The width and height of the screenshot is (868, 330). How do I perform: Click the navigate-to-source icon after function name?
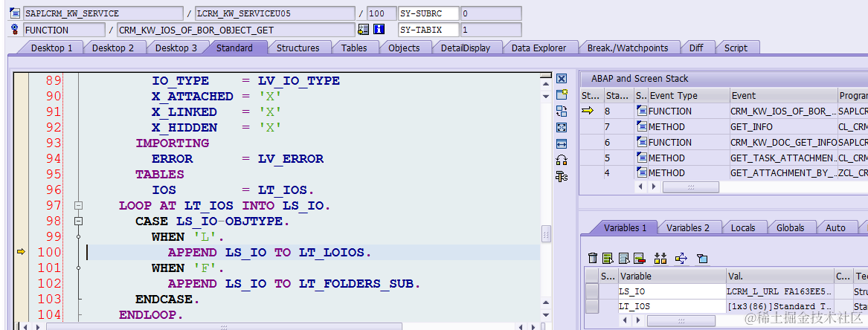coord(364,29)
